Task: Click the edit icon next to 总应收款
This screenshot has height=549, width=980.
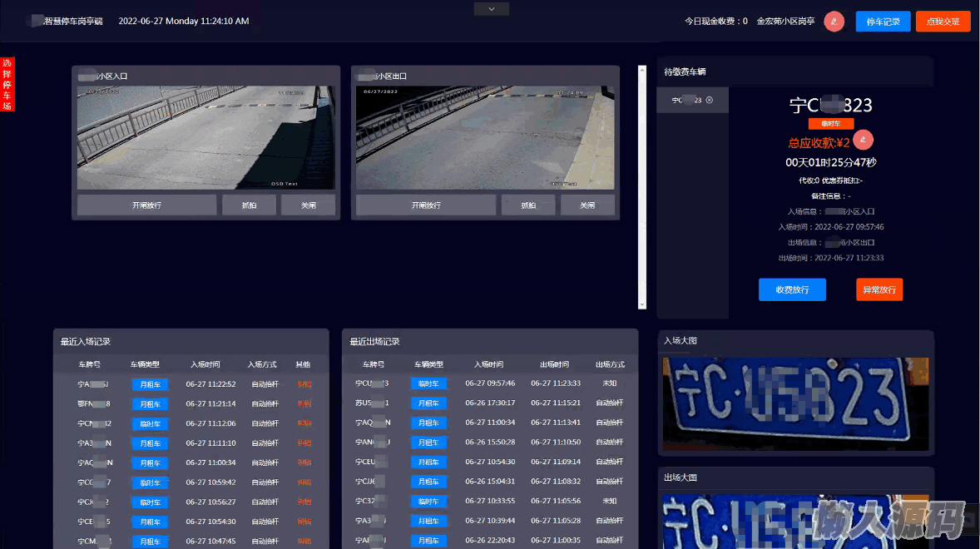Action: 864,140
